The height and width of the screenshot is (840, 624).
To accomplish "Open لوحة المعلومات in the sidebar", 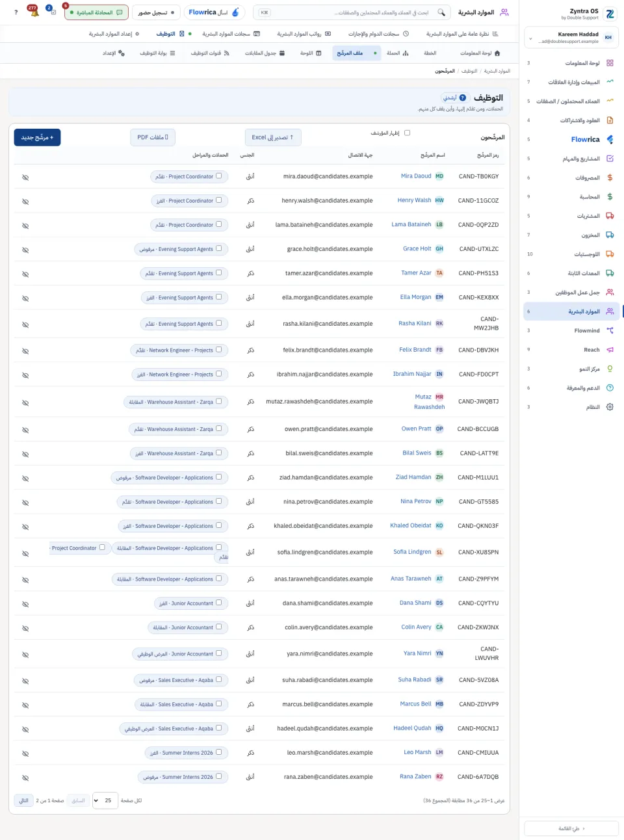I will [x=571, y=63].
